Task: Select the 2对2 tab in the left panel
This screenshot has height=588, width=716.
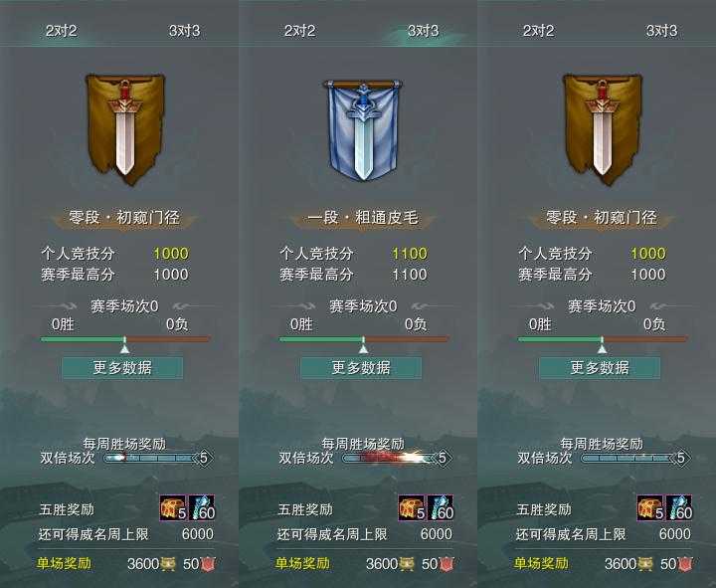Action: coord(62,31)
